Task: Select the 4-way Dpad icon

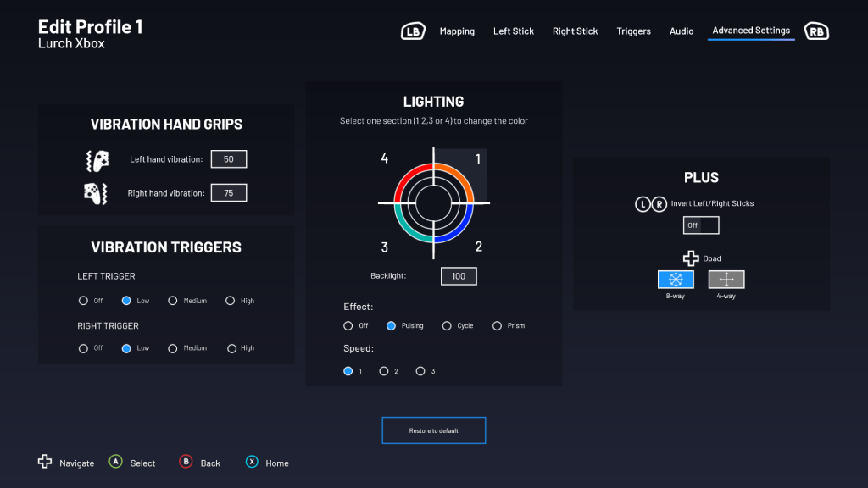Action: pos(726,280)
